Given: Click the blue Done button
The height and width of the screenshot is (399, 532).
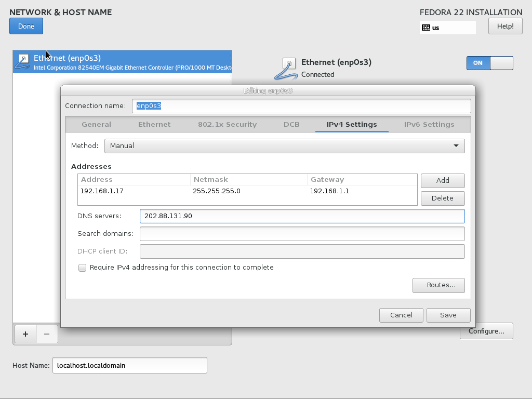Looking at the screenshot, I should pos(26,26).
